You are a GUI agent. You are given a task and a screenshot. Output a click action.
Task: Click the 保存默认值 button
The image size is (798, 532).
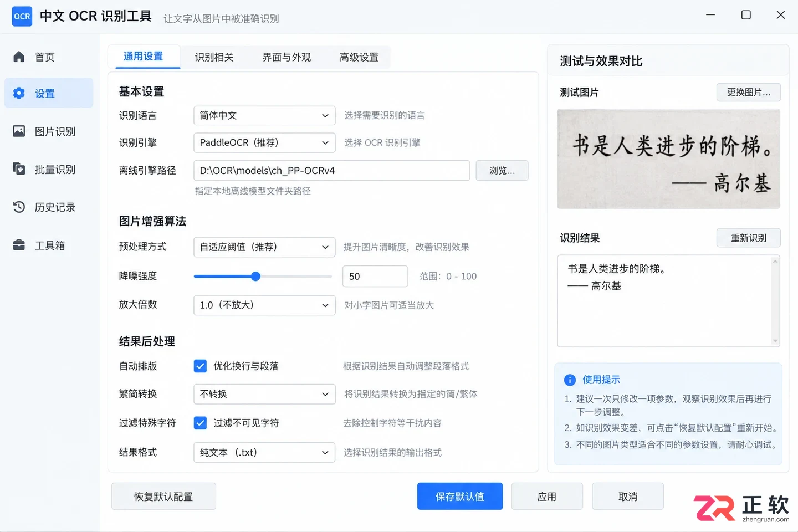(460, 497)
